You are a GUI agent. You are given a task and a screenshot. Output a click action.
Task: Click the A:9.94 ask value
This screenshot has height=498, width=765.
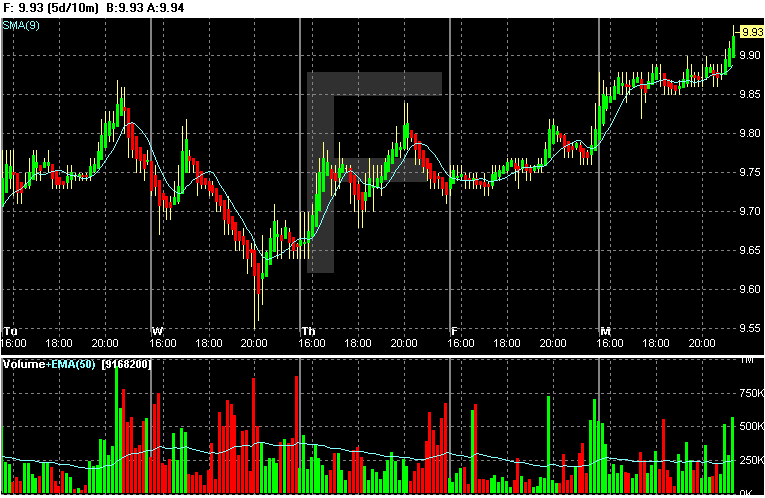(165, 8)
